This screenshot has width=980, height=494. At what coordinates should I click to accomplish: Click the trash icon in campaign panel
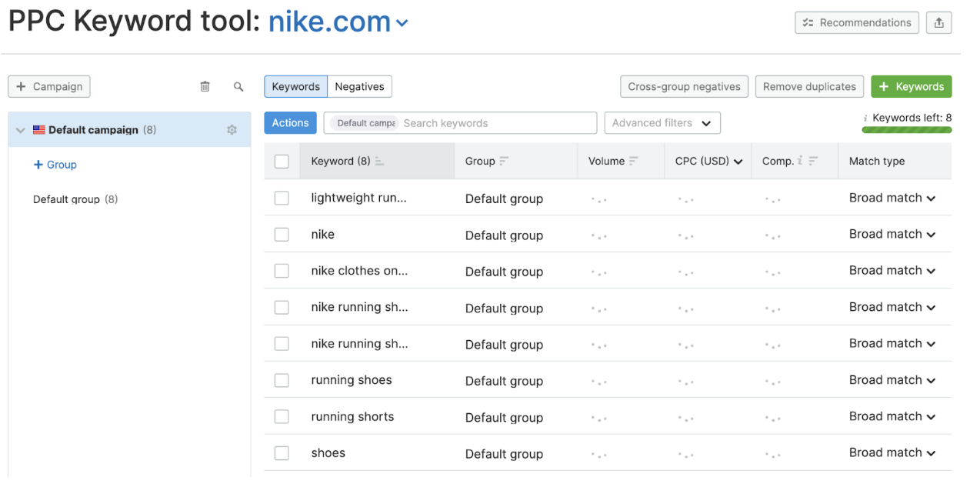[205, 87]
